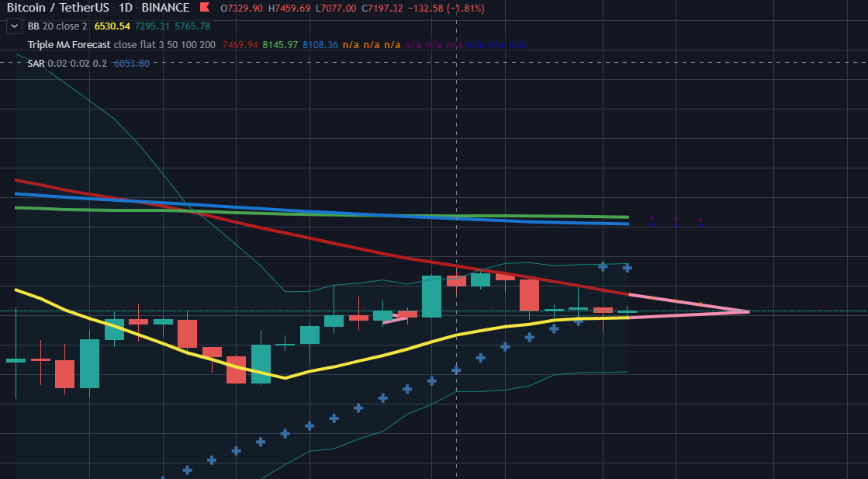Click the red flag icon beside BINANCE
Screen dimensions: 868x479
[204, 8]
